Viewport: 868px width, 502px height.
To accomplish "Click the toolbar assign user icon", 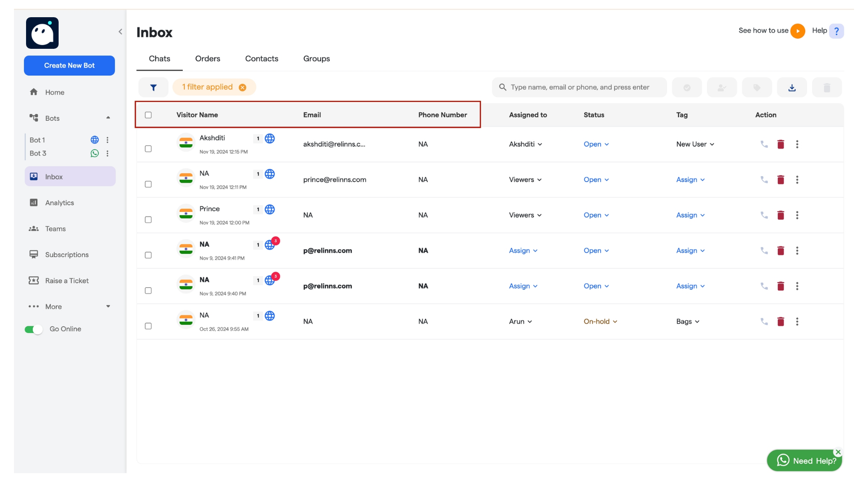I will coord(722,87).
